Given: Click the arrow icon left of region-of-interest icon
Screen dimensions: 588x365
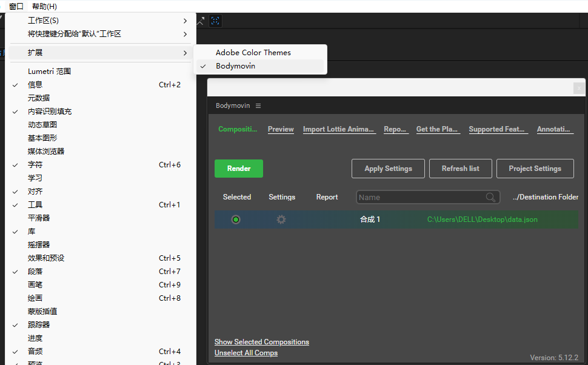Looking at the screenshot, I should (201, 21).
